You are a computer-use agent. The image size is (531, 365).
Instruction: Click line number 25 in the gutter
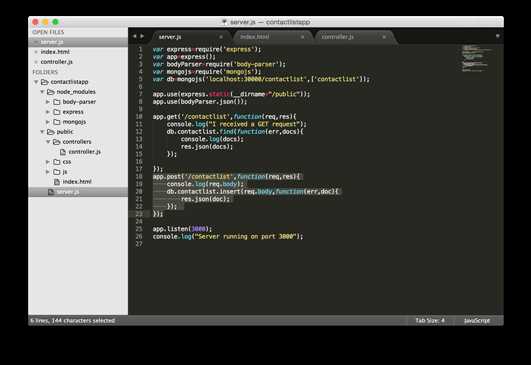[139, 229]
